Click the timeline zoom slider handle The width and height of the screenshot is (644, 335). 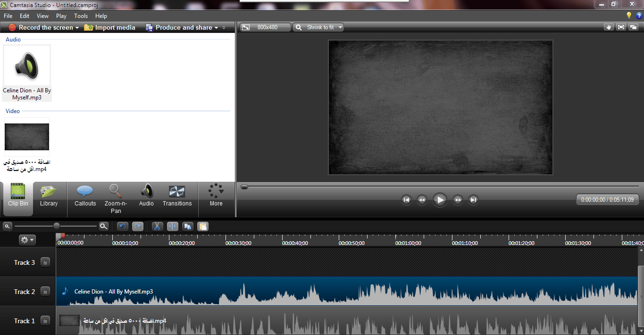click(x=57, y=226)
